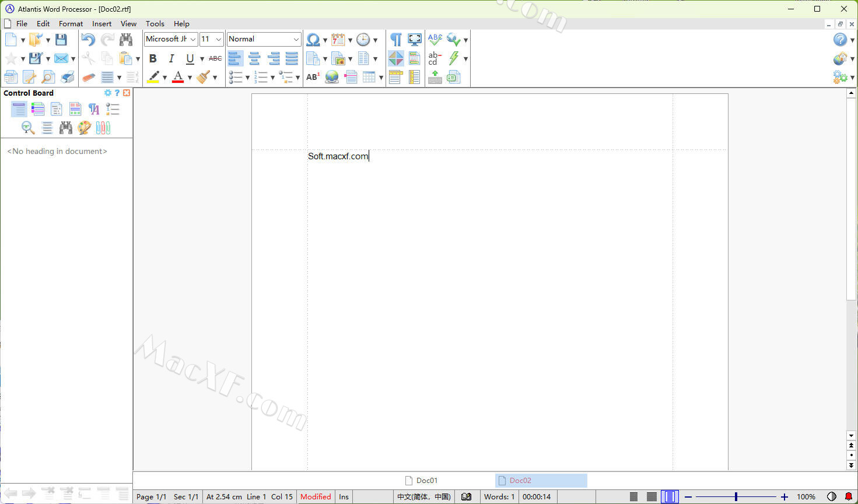Open the Normal style dropdown

296,39
